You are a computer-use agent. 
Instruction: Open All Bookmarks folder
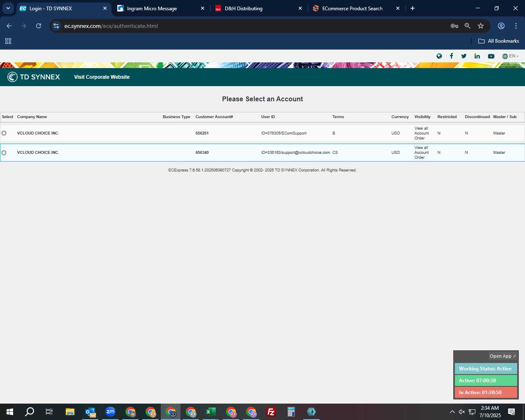pyautogui.click(x=499, y=41)
